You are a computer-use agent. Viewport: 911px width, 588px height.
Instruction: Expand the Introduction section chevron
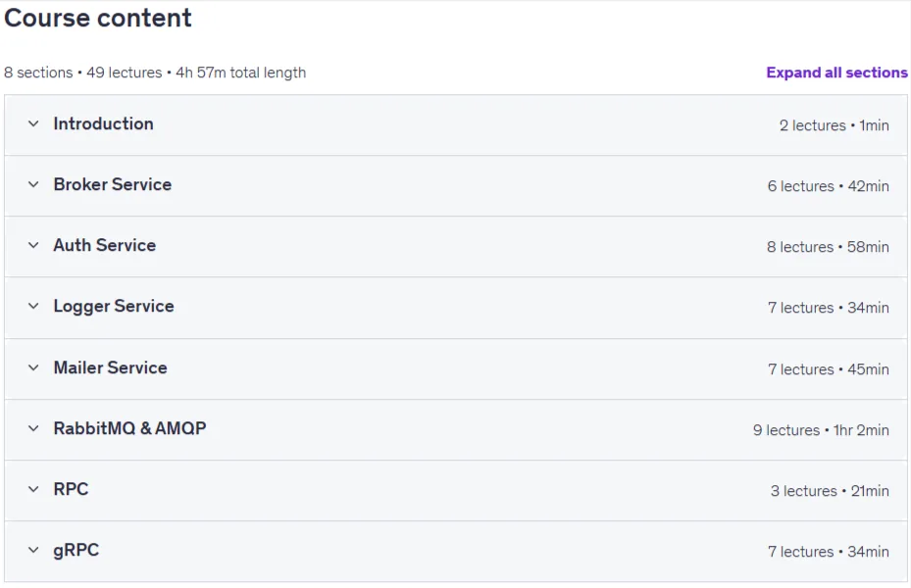pos(33,124)
